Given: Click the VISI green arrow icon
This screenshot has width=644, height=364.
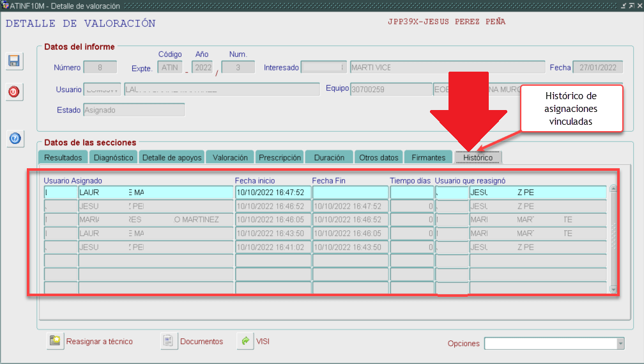Looking at the screenshot, I should tap(245, 342).
